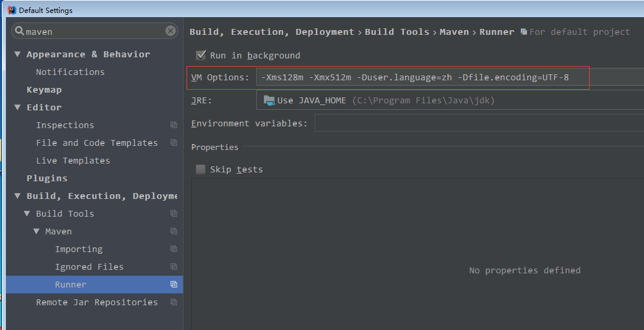The height and width of the screenshot is (330, 644).
Task: Select the Editor tree node
Action: [44, 107]
